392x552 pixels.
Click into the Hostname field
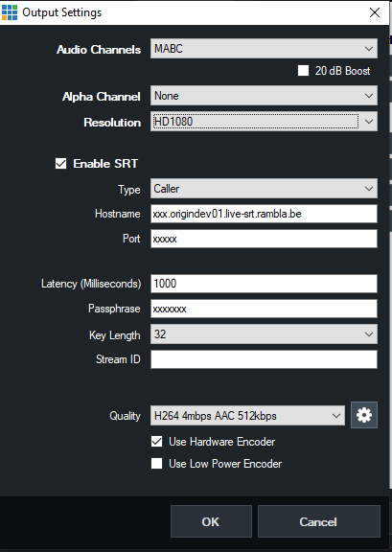(x=264, y=214)
